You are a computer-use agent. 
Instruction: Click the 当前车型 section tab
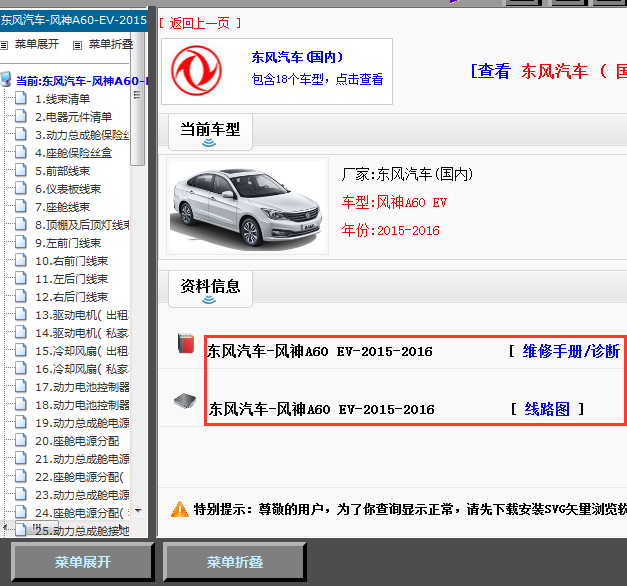[210, 132]
